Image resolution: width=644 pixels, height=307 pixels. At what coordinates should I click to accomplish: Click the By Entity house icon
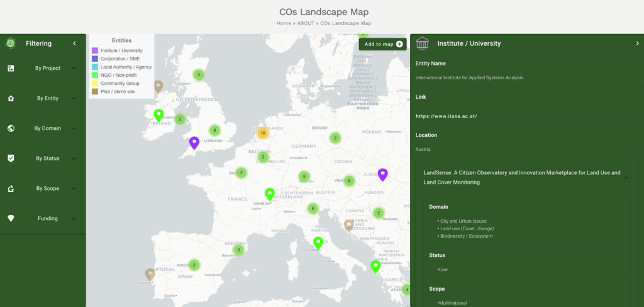point(11,98)
